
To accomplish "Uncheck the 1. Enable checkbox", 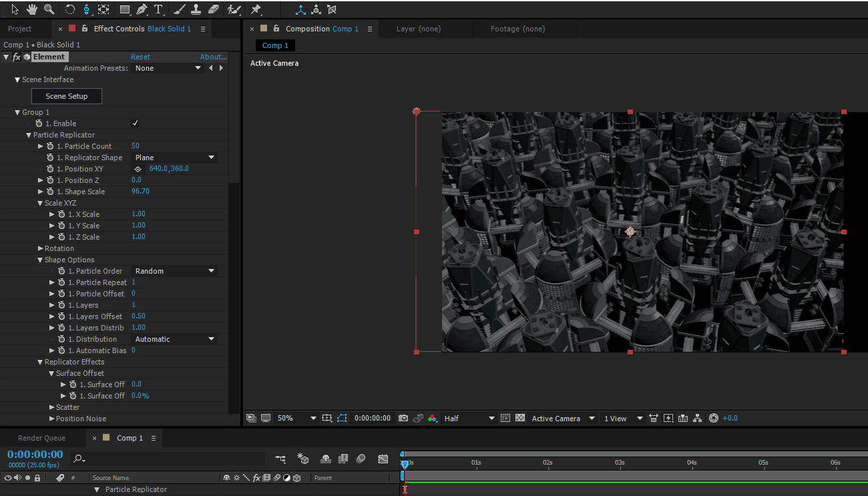I will pos(135,123).
